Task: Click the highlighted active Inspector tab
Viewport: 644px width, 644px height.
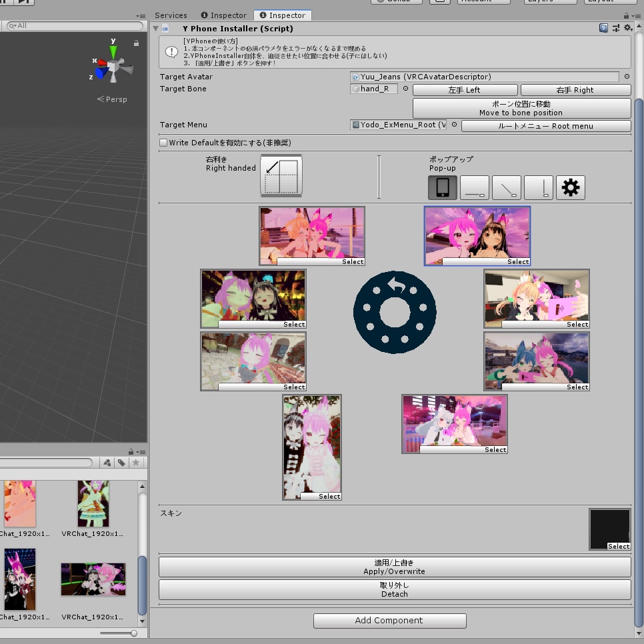Action: coord(283,15)
